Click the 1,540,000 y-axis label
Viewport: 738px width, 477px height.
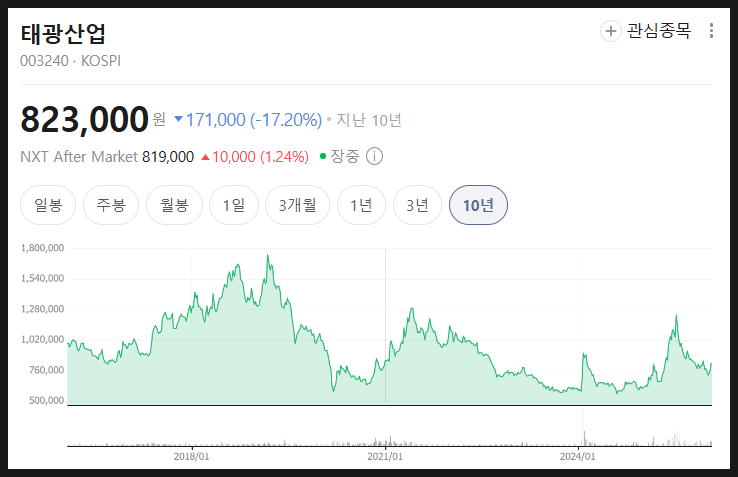tap(42, 279)
